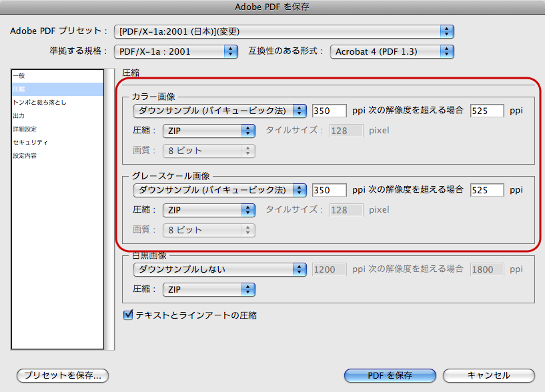The width and height of the screenshot is (545, 392).
Task: Click the category list vertical scrollbar
Action: coord(110,209)
